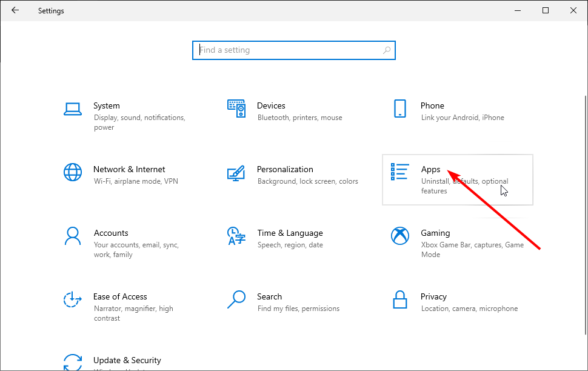This screenshot has height=371, width=588.
Task: Select the Ease of Access icon
Action: [73, 299]
